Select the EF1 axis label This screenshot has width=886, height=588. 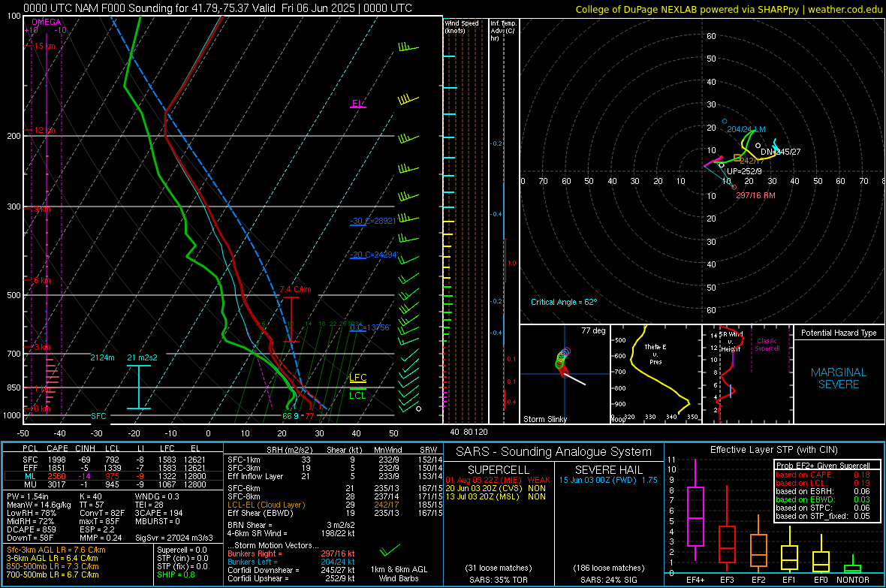click(789, 580)
